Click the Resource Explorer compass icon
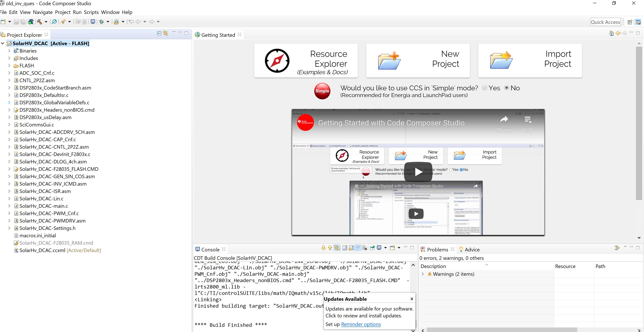Viewport: 644px width, 332px height. [x=277, y=61]
